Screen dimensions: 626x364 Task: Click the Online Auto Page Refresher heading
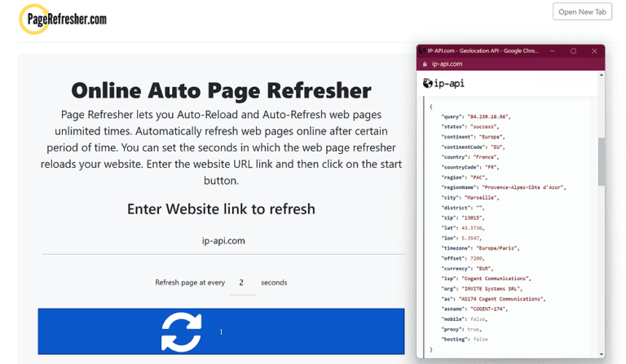pos(221,90)
